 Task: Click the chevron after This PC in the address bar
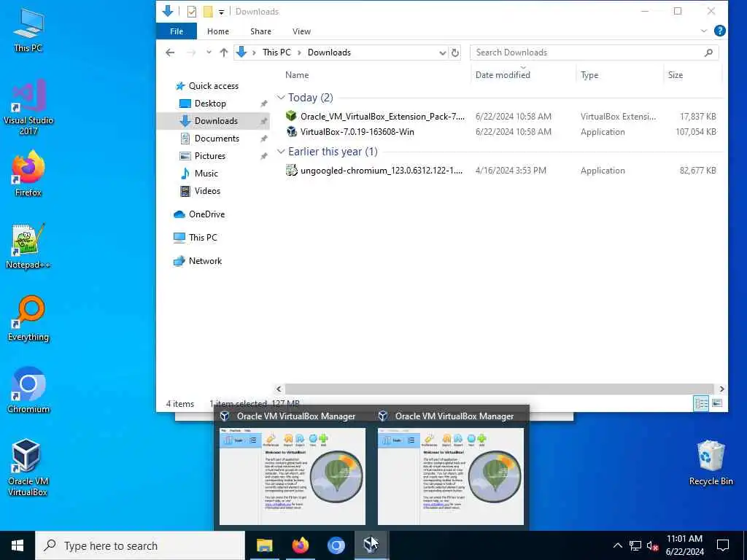pyautogui.click(x=299, y=52)
